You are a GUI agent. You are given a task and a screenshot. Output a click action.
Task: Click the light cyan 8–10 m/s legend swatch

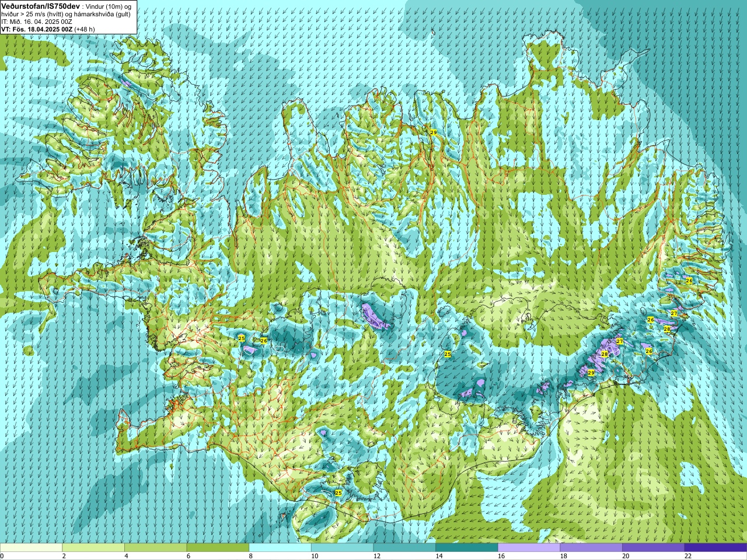(280, 548)
